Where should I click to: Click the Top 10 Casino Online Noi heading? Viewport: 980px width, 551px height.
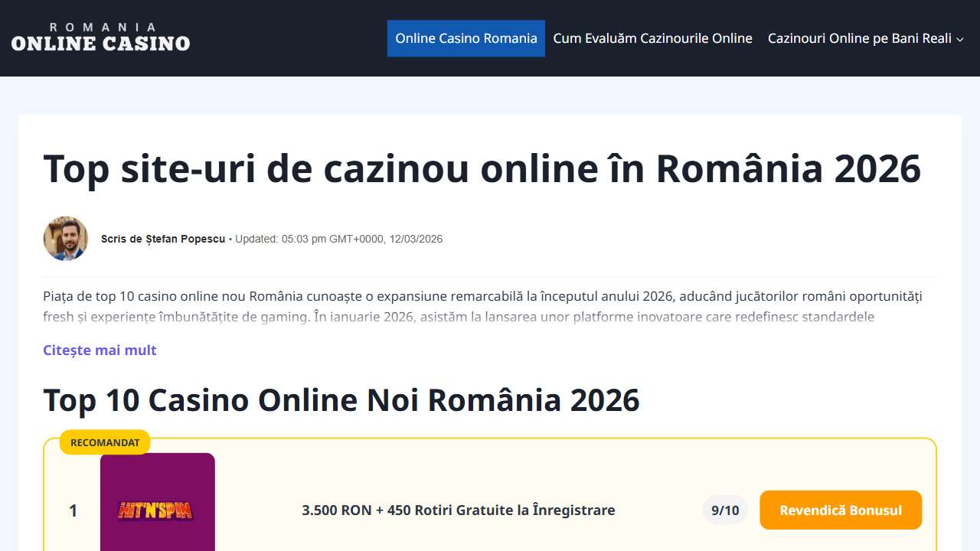click(x=341, y=399)
